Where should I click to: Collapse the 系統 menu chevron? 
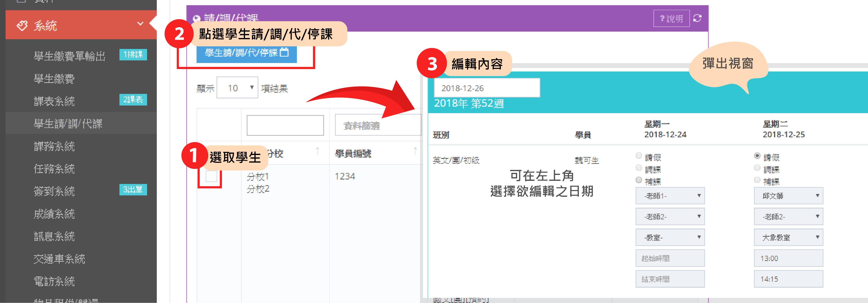pyautogui.click(x=140, y=24)
